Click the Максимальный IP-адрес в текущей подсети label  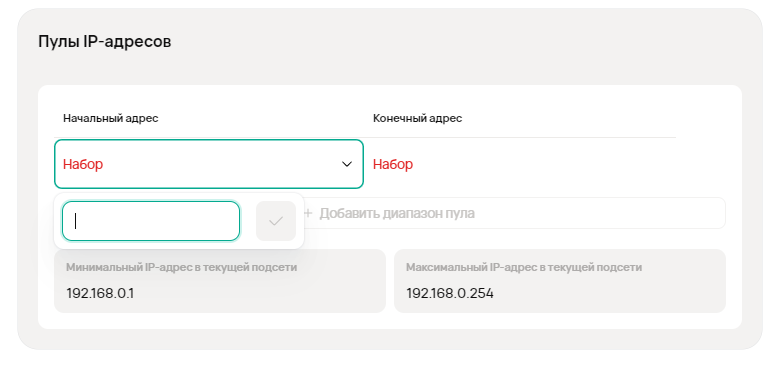tap(524, 268)
